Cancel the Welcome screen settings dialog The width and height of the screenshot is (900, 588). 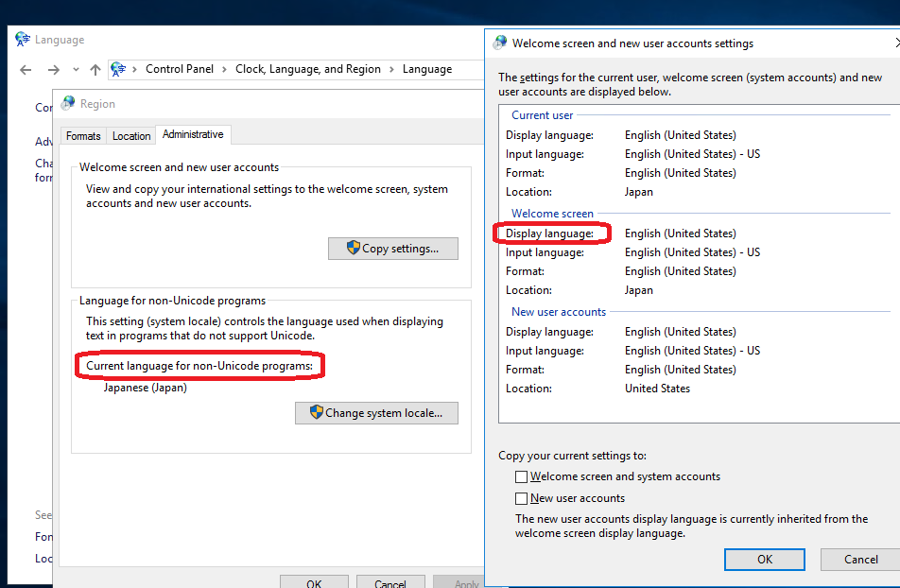tap(860, 560)
